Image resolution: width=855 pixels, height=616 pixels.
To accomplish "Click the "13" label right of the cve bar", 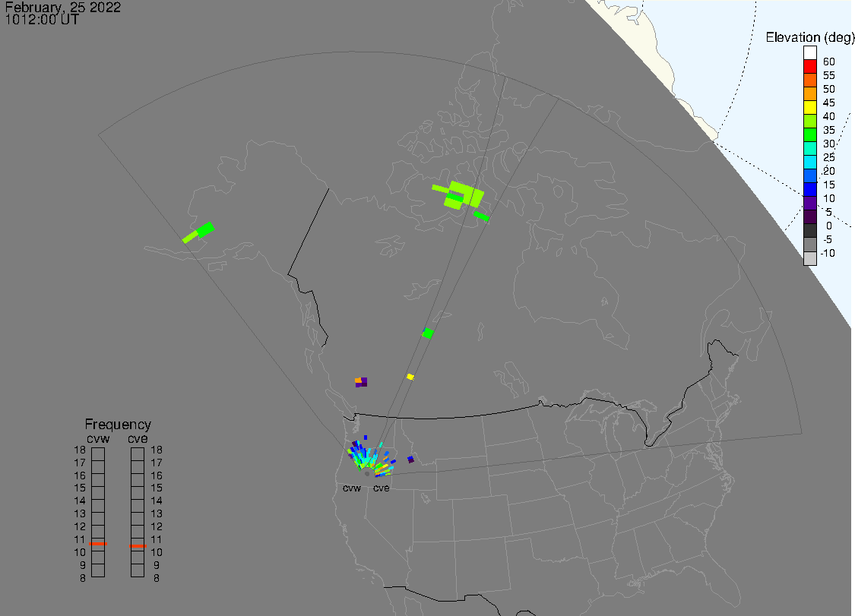I will pyautogui.click(x=157, y=513).
